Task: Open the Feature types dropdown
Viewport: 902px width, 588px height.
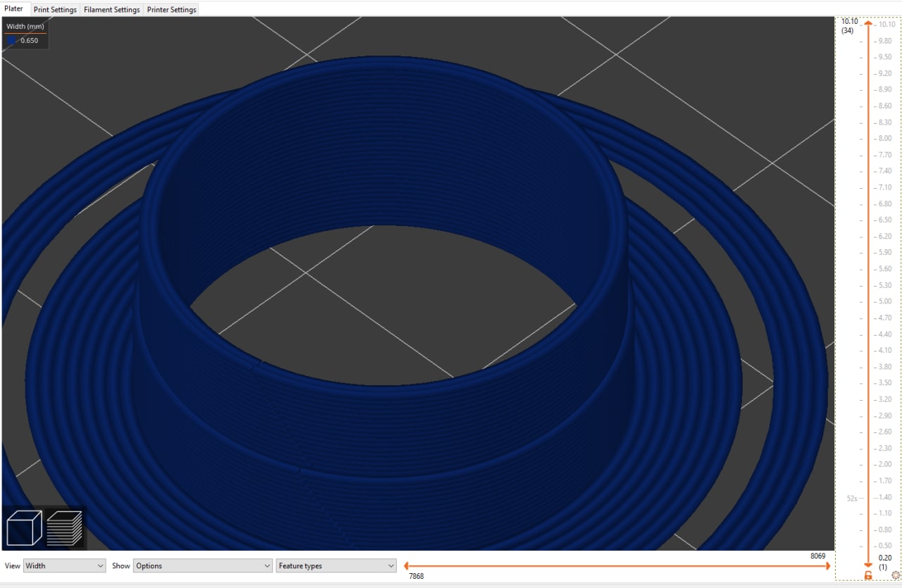Action: 336,565
